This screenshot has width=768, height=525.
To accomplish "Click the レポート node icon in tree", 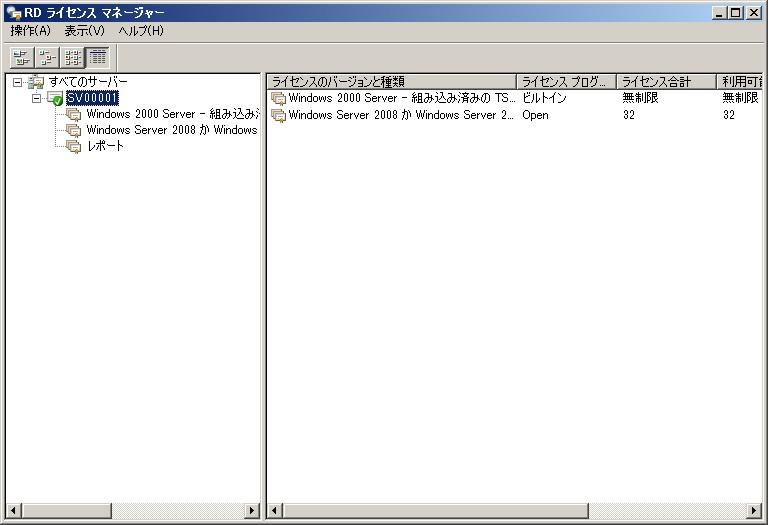I will (x=73, y=146).
